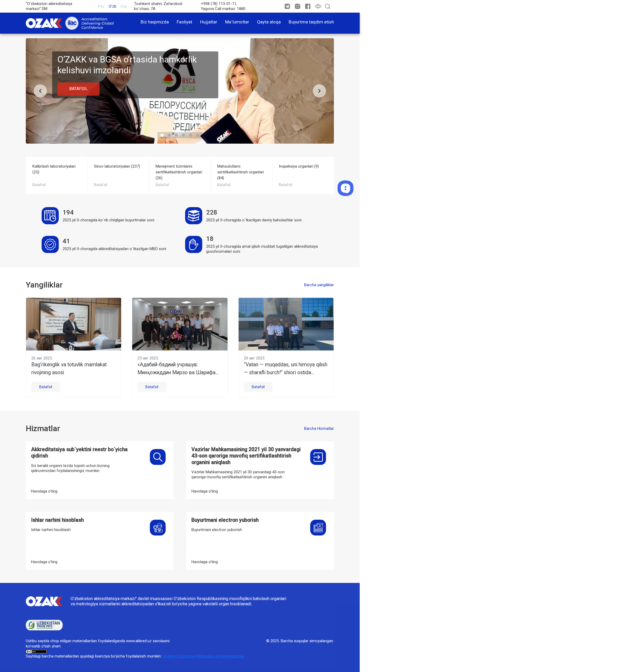
Task: Click the Ishlar narhini hisoblash title
Action: click(x=57, y=520)
